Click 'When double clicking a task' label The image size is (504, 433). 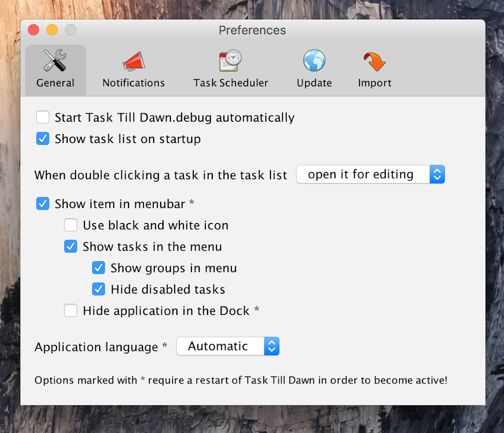(161, 175)
